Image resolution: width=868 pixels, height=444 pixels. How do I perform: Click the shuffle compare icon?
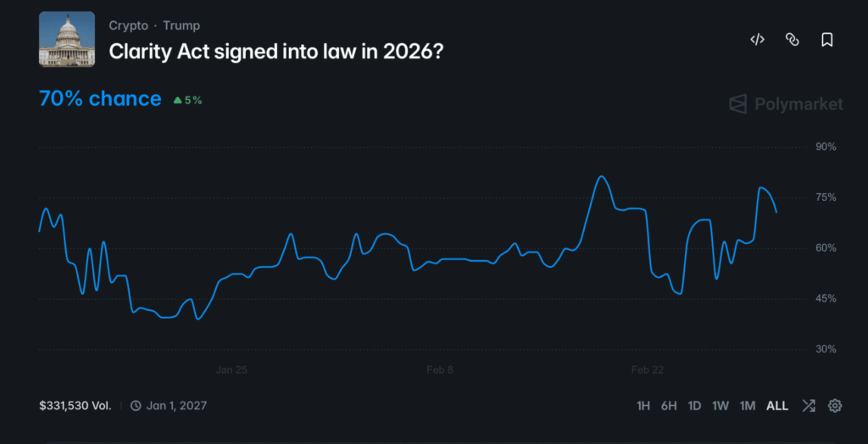[x=809, y=406]
